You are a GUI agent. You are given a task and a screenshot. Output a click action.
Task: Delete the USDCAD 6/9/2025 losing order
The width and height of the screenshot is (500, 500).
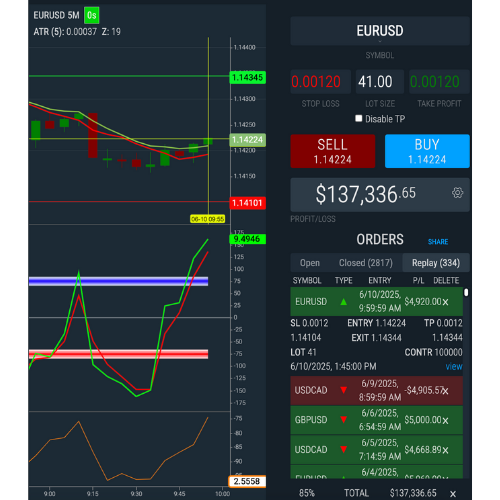[445, 391]
